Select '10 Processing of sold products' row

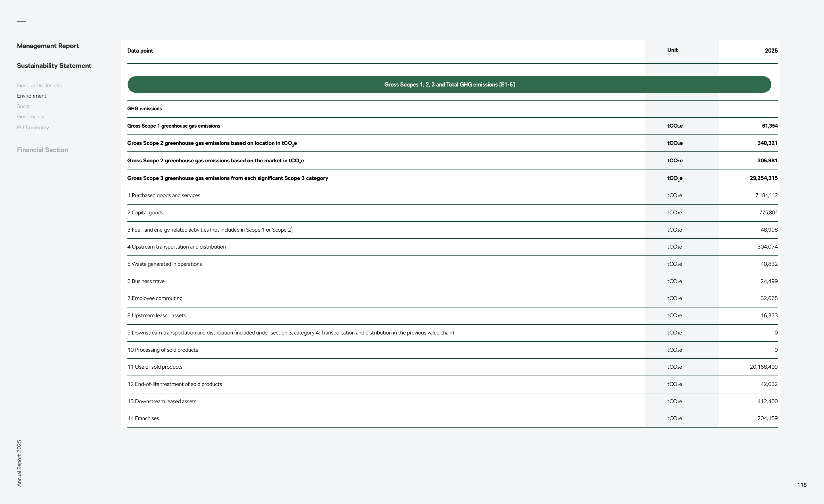pos(452,350)
